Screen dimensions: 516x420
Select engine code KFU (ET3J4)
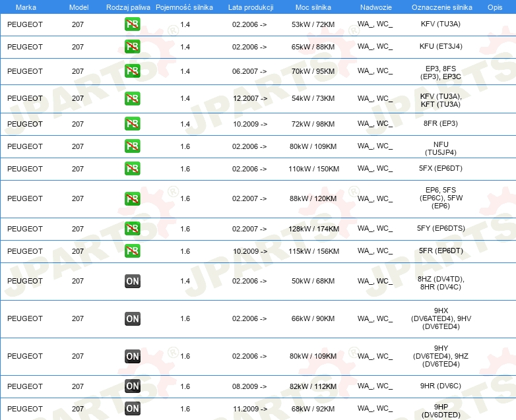click(x=441, y=46)
